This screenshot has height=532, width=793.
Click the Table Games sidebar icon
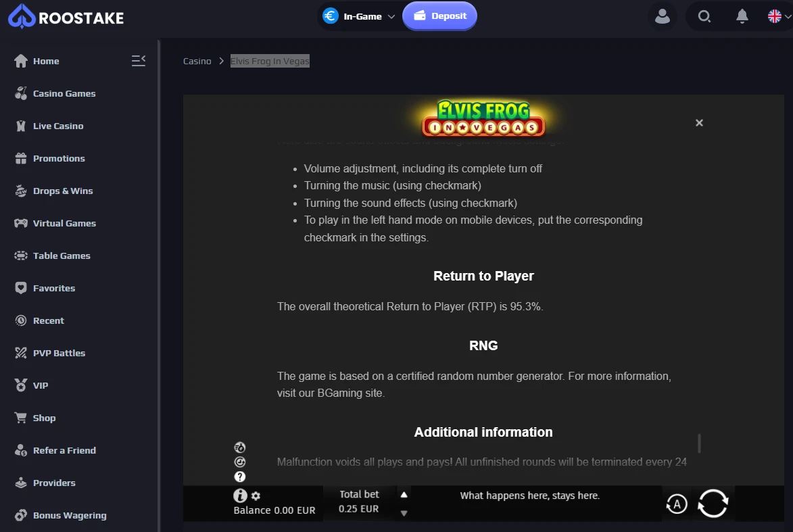(x=21, y=256)
